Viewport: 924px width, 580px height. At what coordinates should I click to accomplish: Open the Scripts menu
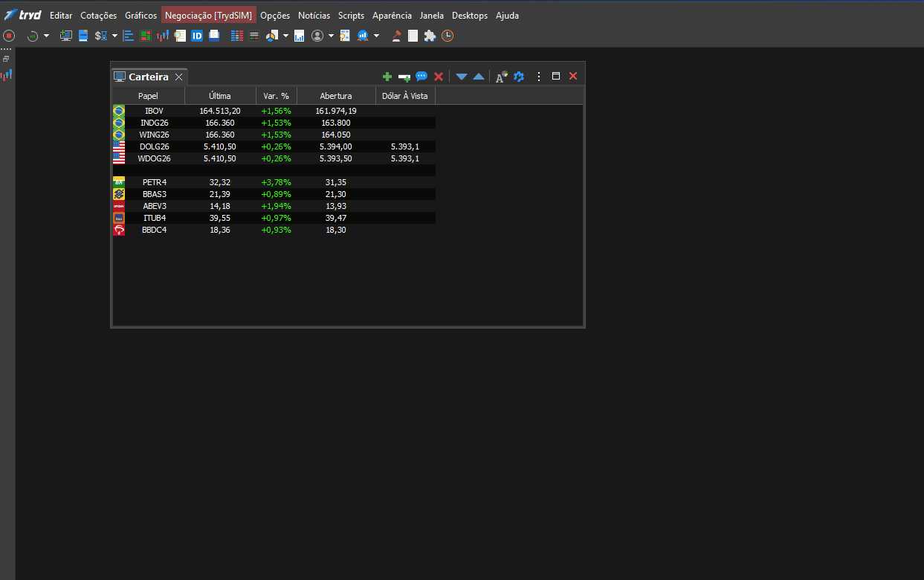tap(351, 15)
